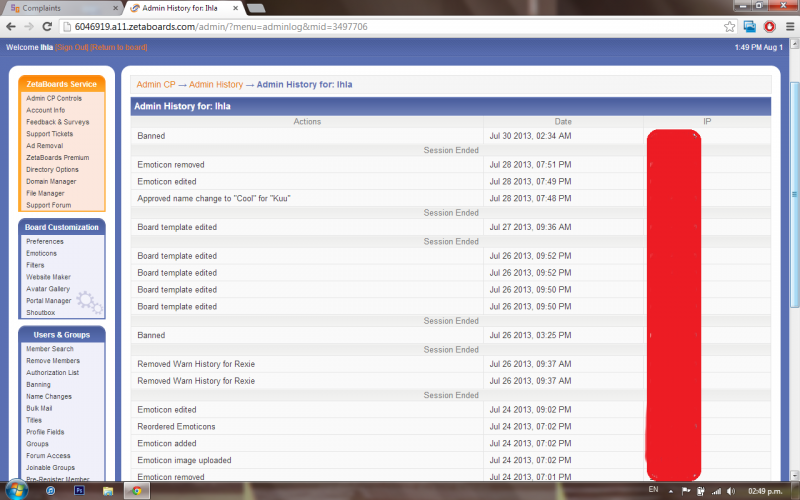Open Support Tickets in ZetaBoards Service
This screenshot has width=800, height=500.
(x=49, y=134)
